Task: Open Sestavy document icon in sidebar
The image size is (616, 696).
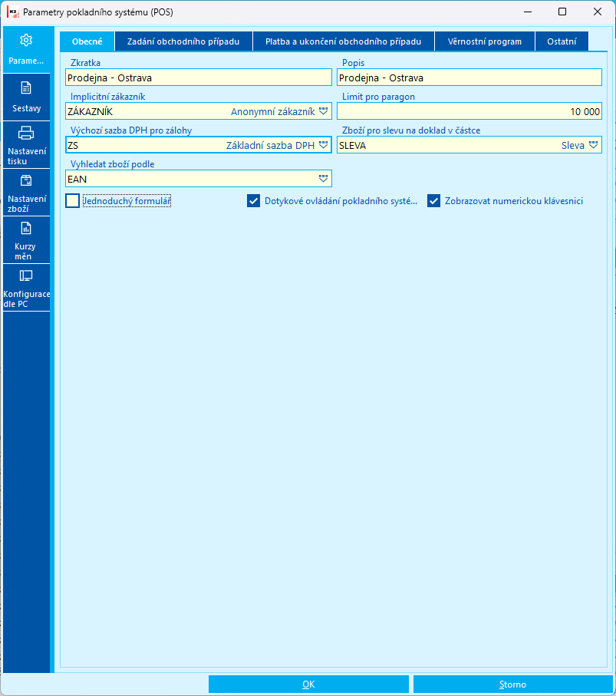Action: pos(26,88)
